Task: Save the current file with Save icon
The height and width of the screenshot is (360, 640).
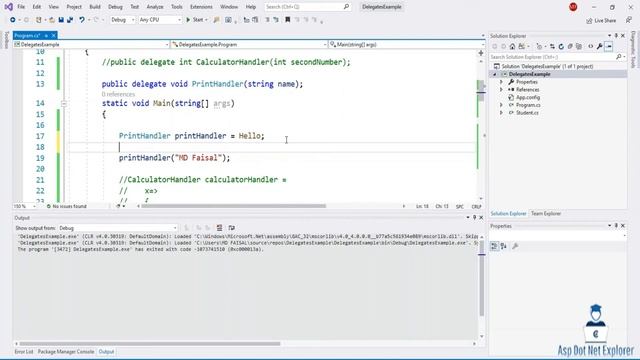Action: [x=61, y=20]
